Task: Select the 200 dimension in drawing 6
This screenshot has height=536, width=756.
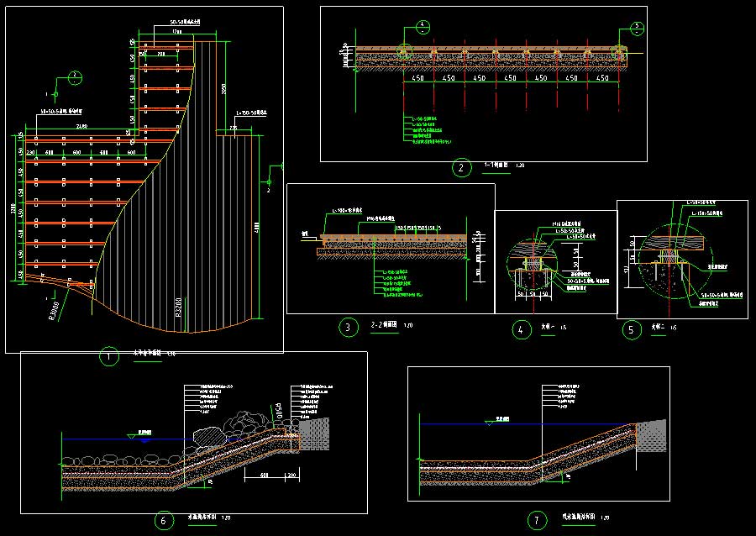Action: pos(291,476)
